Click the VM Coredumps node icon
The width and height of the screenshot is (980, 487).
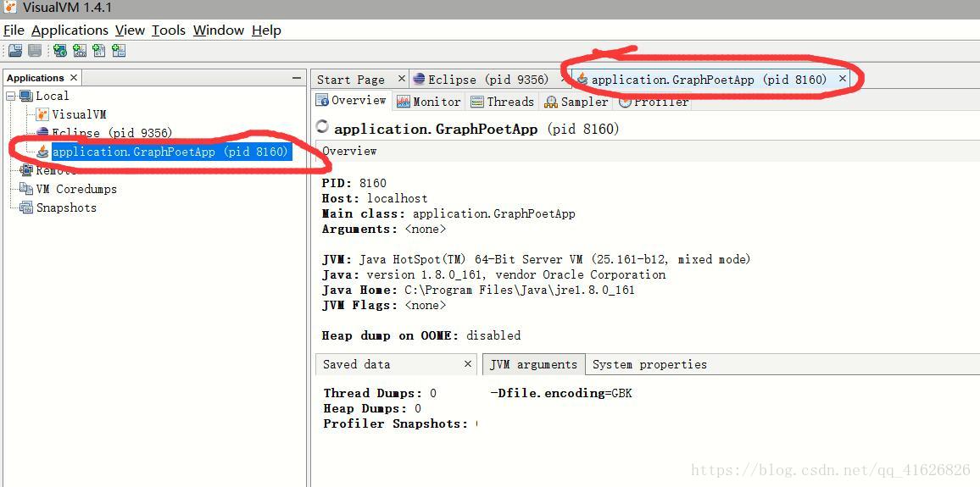pos(25,189)
